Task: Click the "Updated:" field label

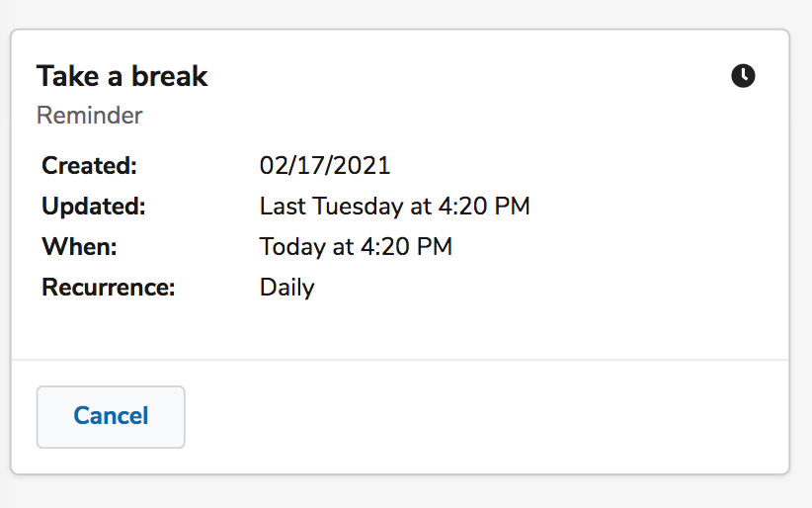Action: [93, 207]
